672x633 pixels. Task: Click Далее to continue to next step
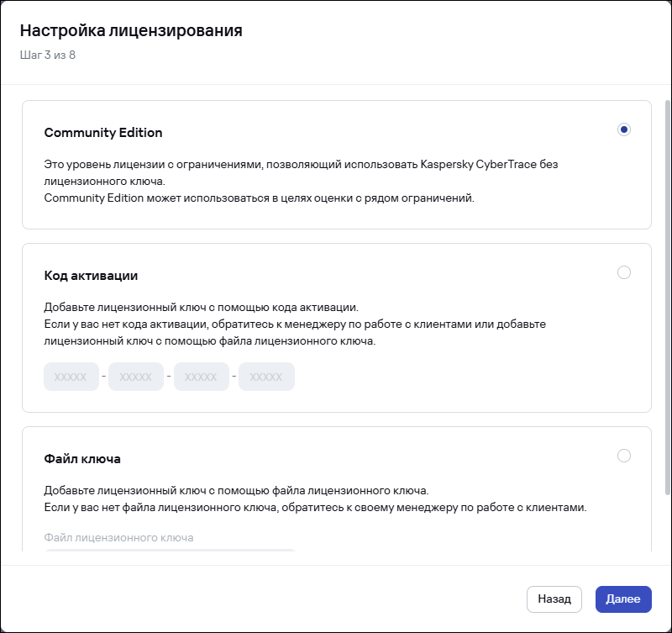click(622, 599)
